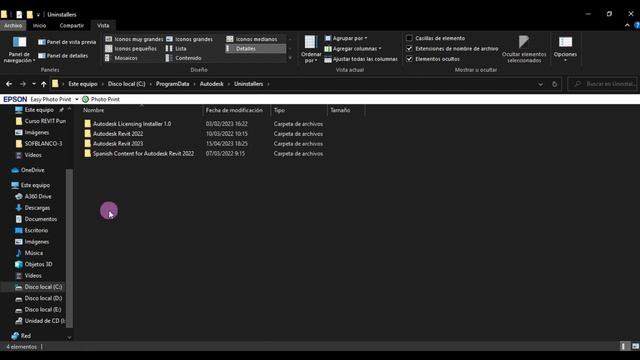Image resolution: width=640 pixels, height=360 pixels.
Task: Expand the address bar history dropdown
Action: (x=540, y=84)
